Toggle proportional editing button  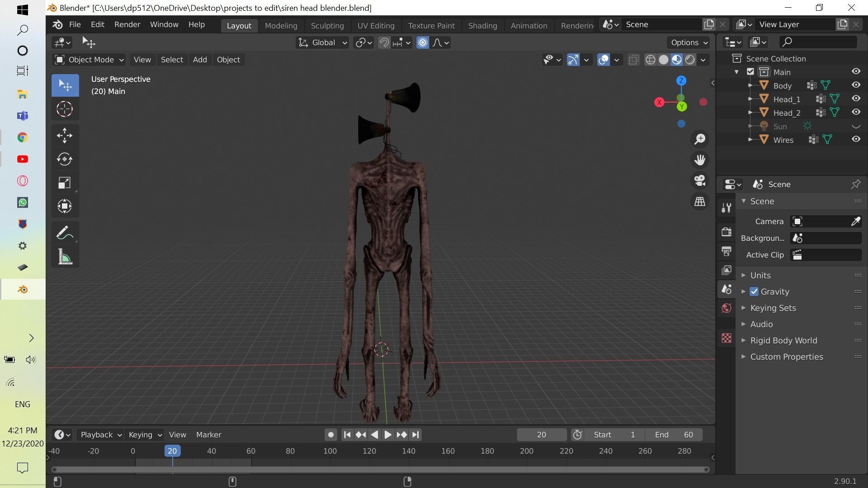[x=423, y=42]
